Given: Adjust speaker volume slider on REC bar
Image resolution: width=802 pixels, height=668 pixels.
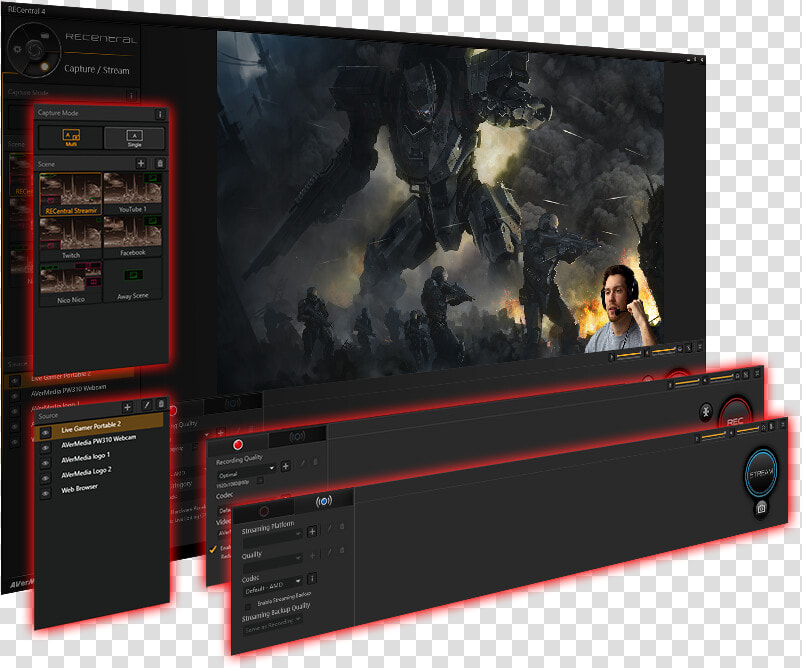Looking at the screenshot, I should (721, 377).
